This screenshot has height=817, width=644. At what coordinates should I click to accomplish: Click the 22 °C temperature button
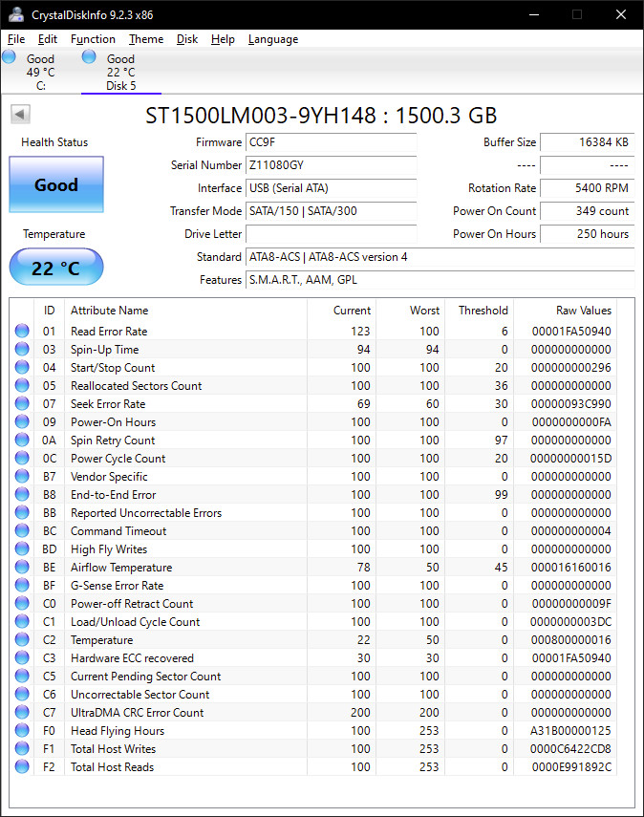click(x=56, y=267)
